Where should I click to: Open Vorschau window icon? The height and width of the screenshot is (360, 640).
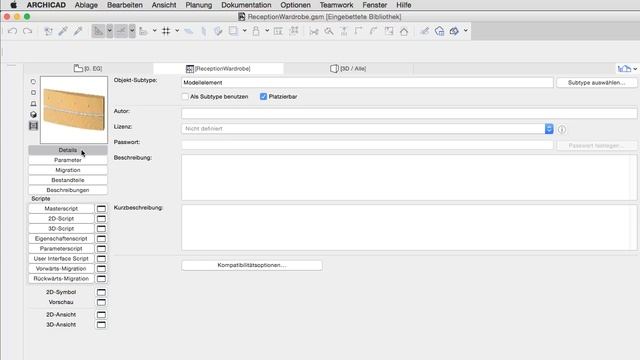click(101, 302)
